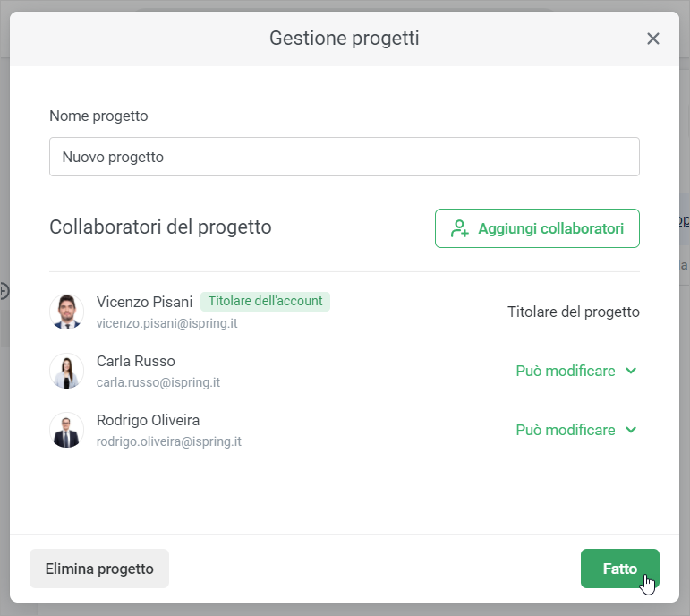Close the Gestione progetti dialog
Screen dimensions: 690x616
click(x=653, y=38)
